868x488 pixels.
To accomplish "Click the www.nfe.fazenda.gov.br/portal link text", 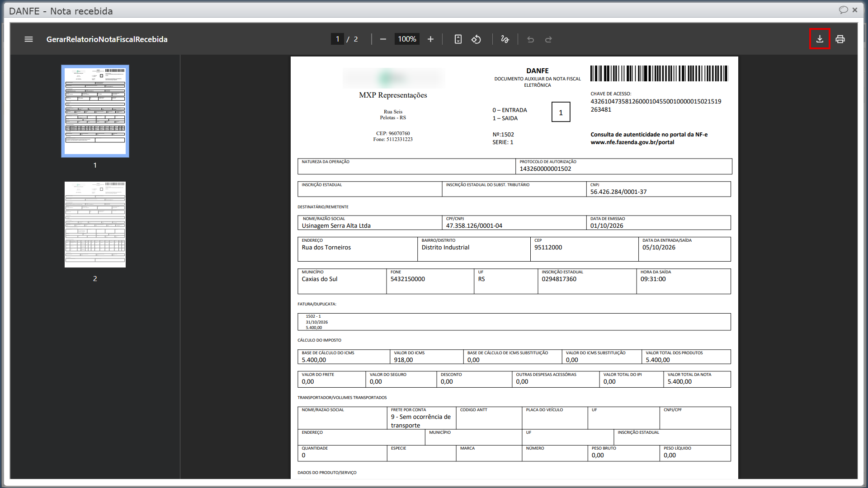I will pyautogui.click(x=632, y=142).
